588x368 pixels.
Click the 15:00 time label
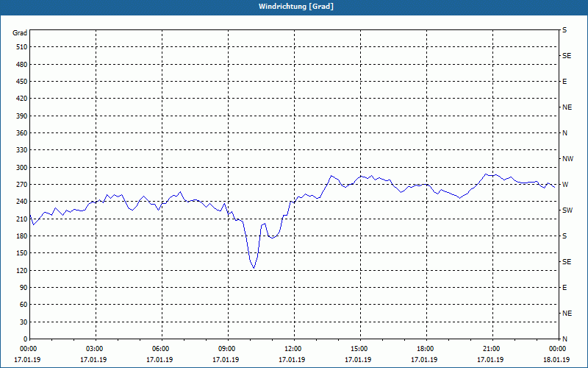tap(360, 349)
